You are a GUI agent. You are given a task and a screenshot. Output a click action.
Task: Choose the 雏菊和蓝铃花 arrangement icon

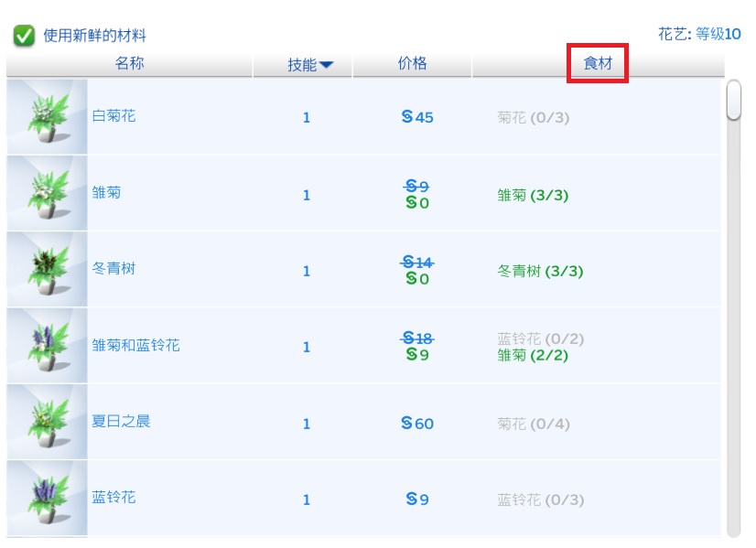point(47,346)
